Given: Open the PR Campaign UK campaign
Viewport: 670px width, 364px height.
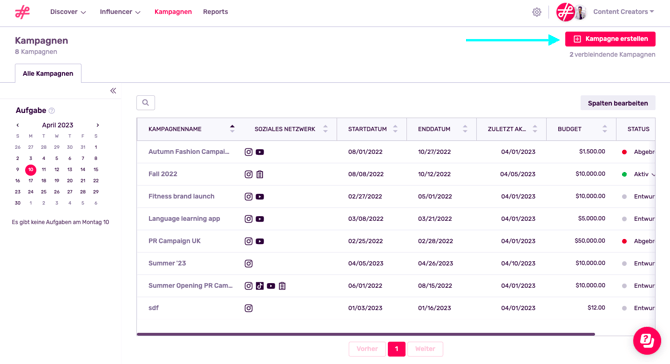Looking at the screenshot, I should (174, 241).
